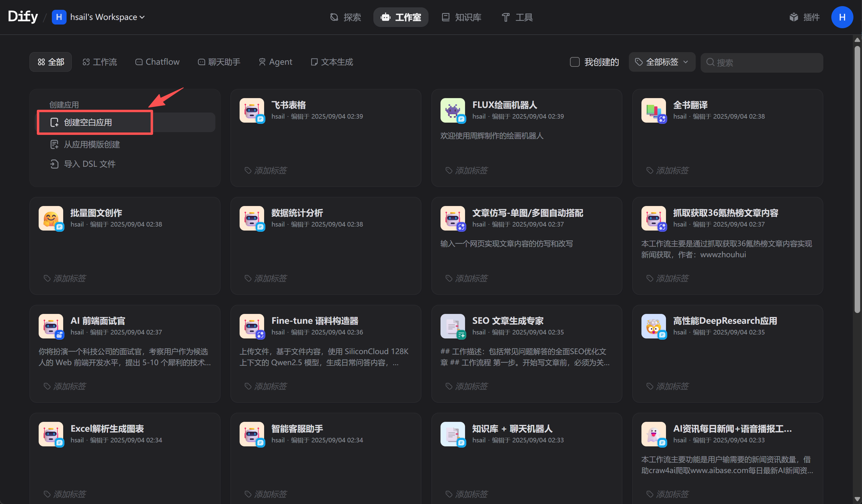This screenshot has height=504, width=862.
Task: Add tag to AI 前端面试官 card
Action: pos(65,386)
